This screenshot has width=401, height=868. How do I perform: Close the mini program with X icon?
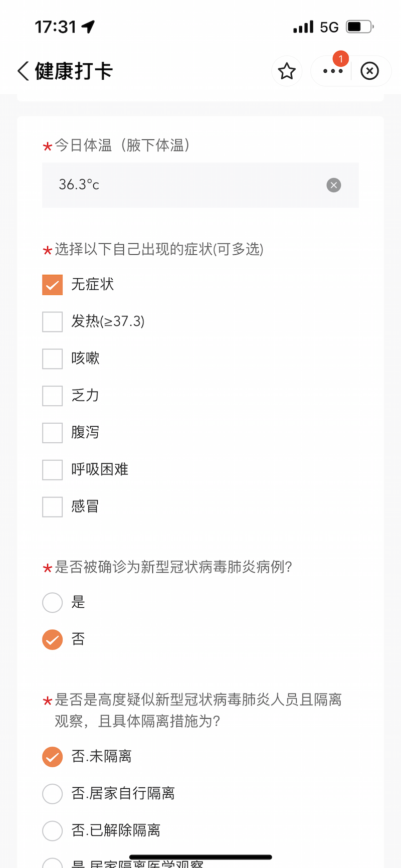click(370, 71)
